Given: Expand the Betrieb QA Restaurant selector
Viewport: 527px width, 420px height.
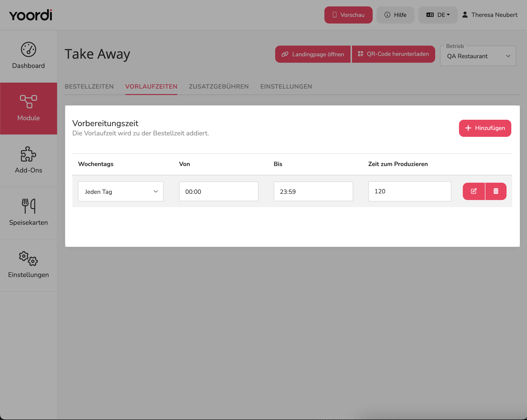Looking at the screenshot, I should [478, 56].
